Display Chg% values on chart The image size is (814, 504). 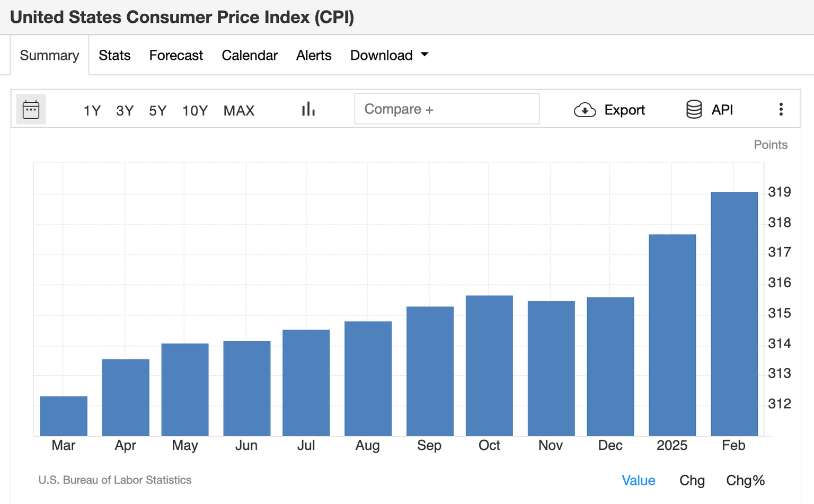(745, 480)
